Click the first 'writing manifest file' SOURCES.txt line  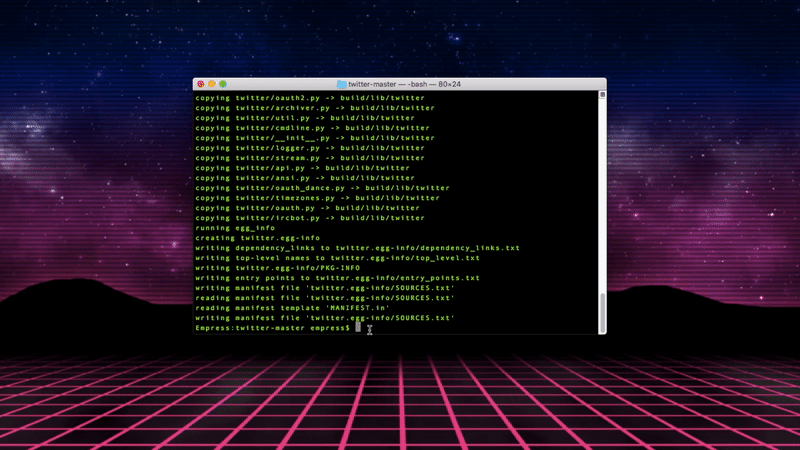pos(324,288)
